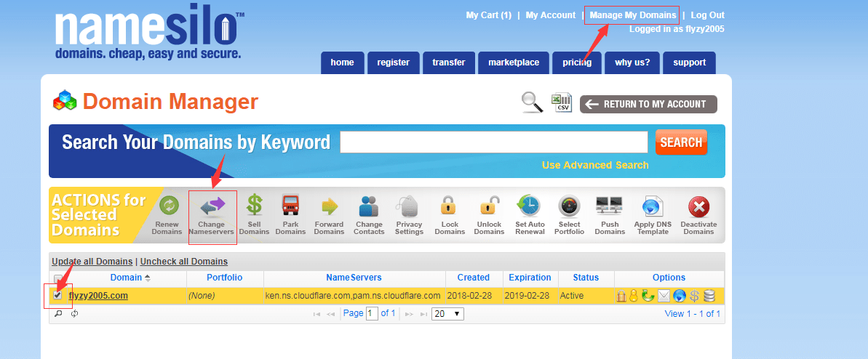Click the Portfolio column header
Image resolution: width=868 pixels, height=359 pixels.
coord(224,278)
